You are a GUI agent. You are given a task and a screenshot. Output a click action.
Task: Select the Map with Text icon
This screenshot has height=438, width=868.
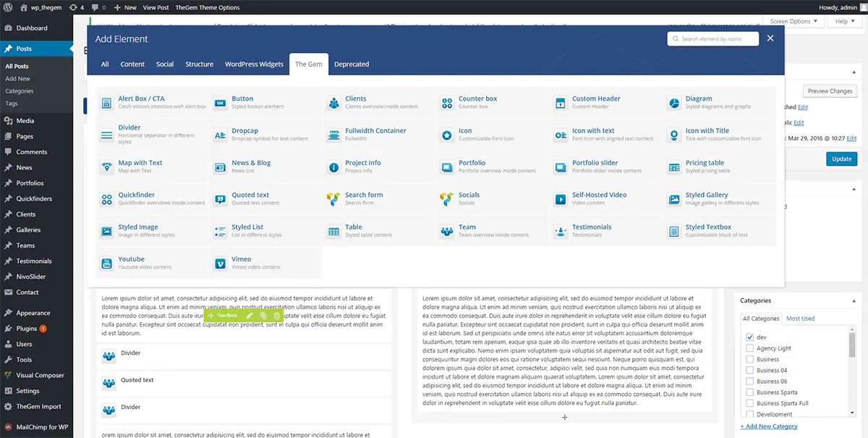pos(106,167)
